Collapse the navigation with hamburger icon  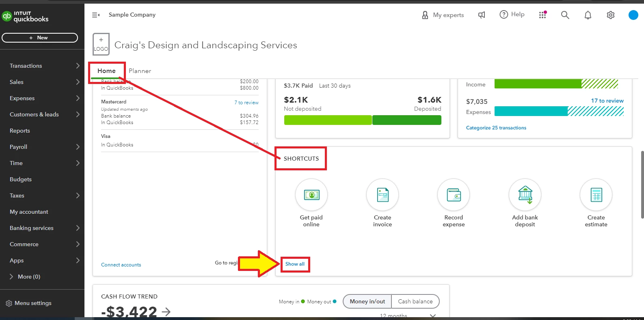tap(96, 15)
